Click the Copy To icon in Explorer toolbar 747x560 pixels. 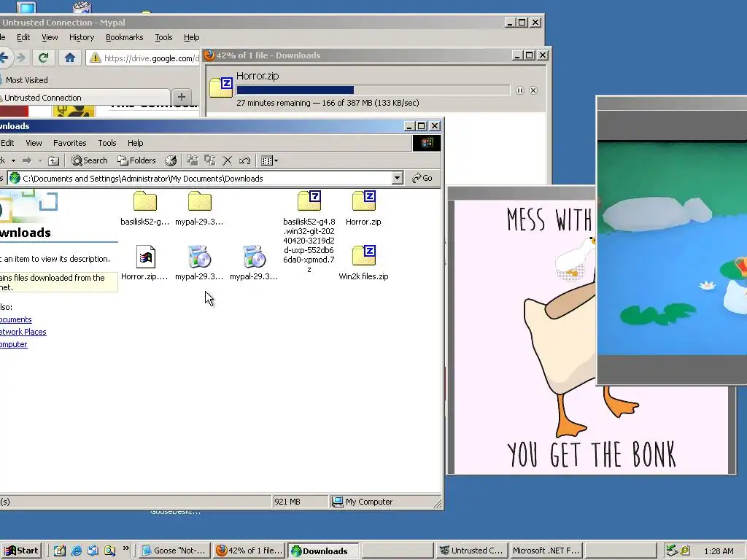tap(210, 160)
